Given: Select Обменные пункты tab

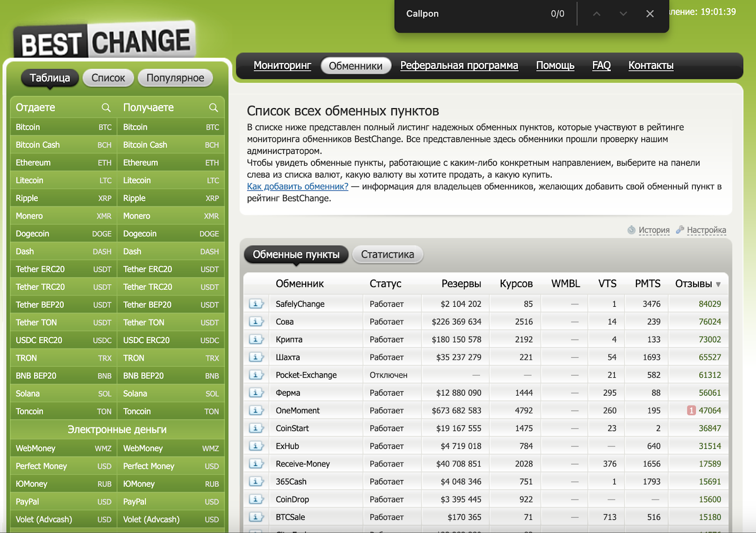Looking at the screenshot, I should tap(296, 254).
